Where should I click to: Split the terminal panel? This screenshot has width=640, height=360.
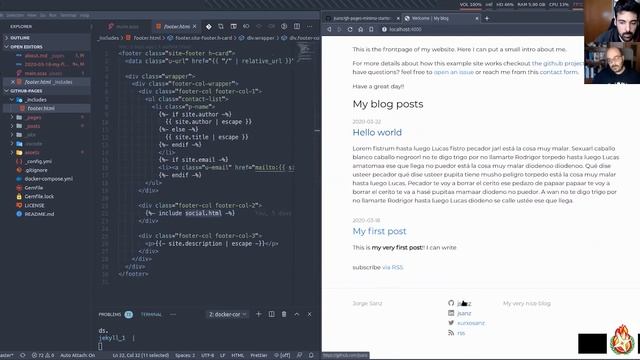tap(271, 314)
